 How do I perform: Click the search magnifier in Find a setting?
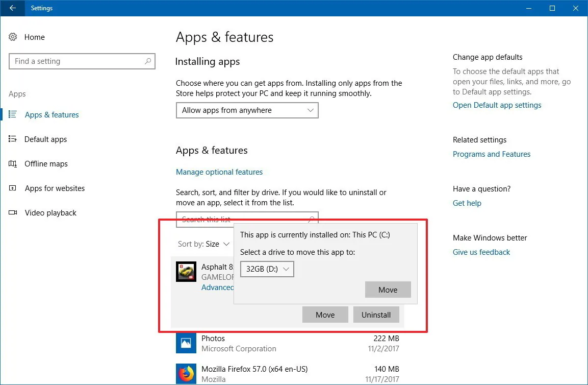pyautogui.click(x=148, y=61)
